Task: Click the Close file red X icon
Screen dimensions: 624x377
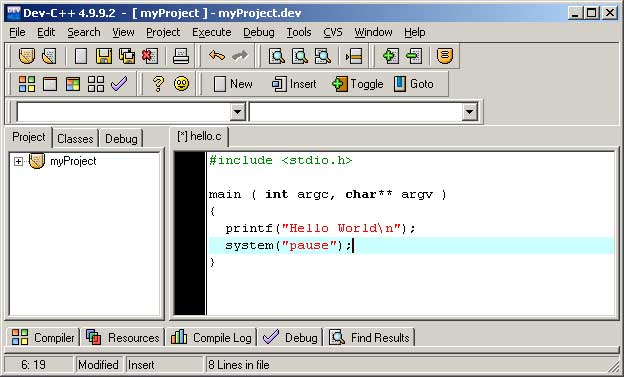Action: [150, 56]
